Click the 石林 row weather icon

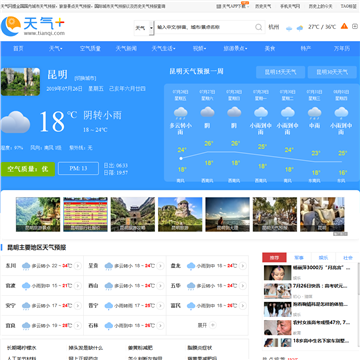109,326
